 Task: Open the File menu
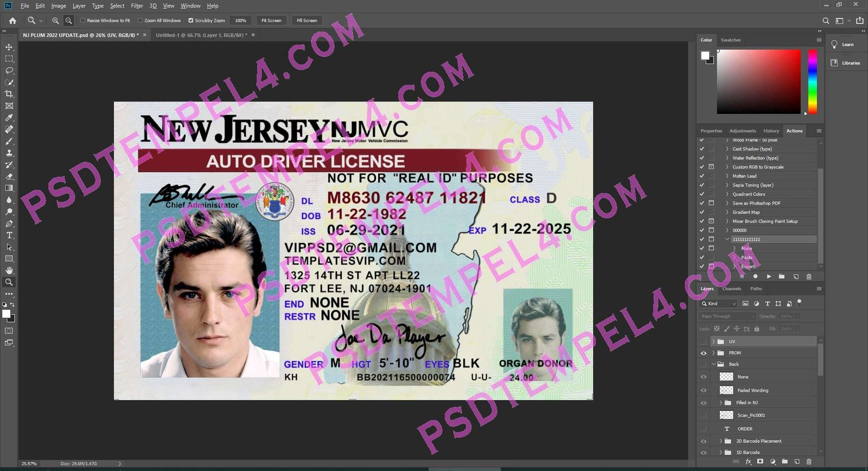25,6
